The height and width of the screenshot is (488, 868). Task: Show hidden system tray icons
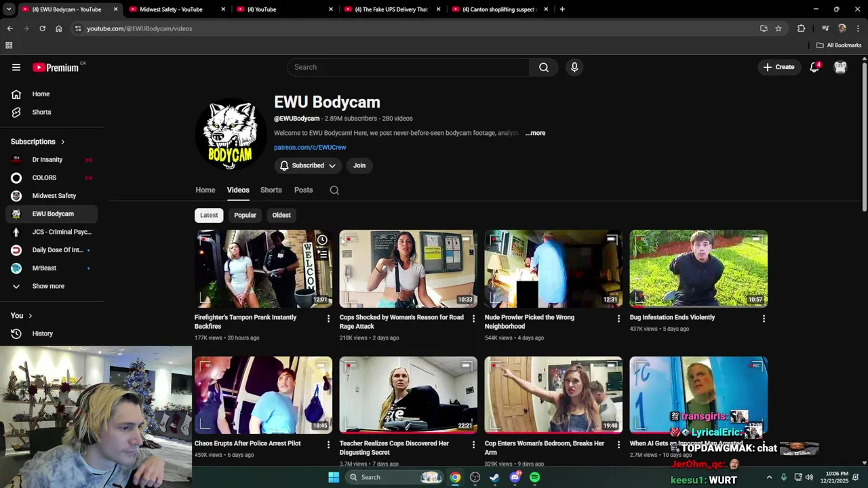click(769, 477)
